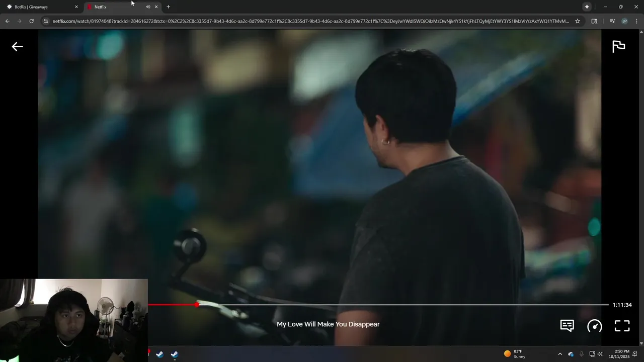
Task: Mute the Netflix tab audio
Action: pos(148,7)
